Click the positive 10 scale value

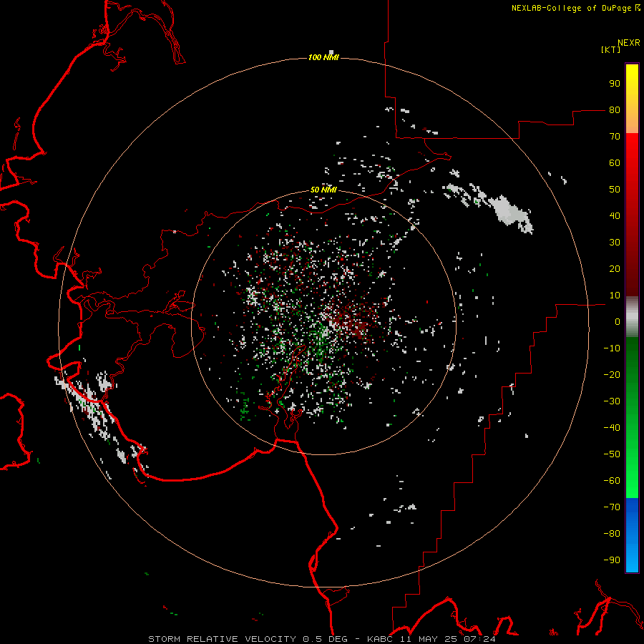(x=615, y=296)
